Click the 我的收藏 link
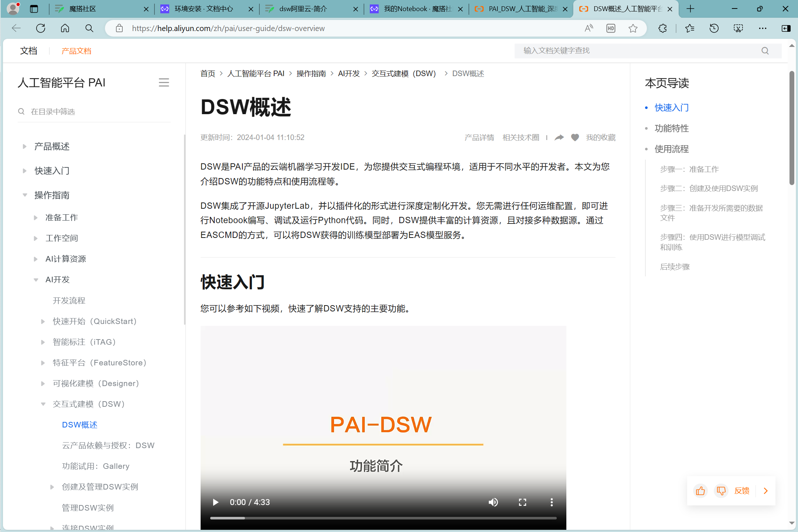 [601, 137]
